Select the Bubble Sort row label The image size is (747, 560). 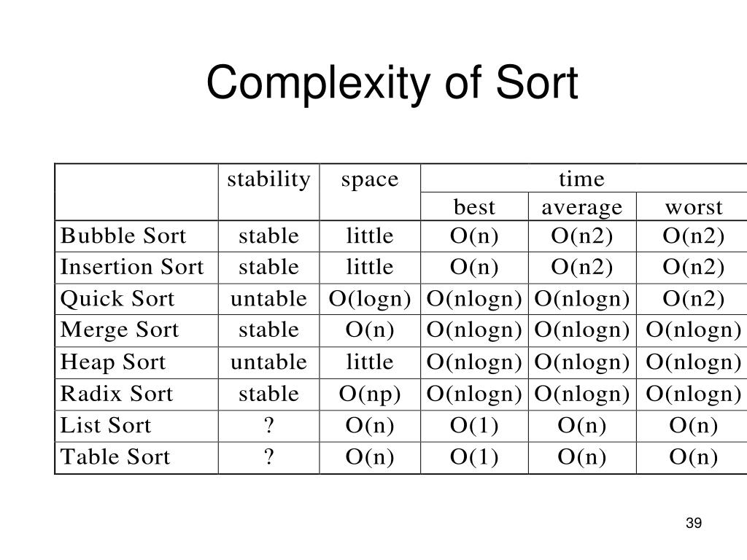[x=123, y=236]
